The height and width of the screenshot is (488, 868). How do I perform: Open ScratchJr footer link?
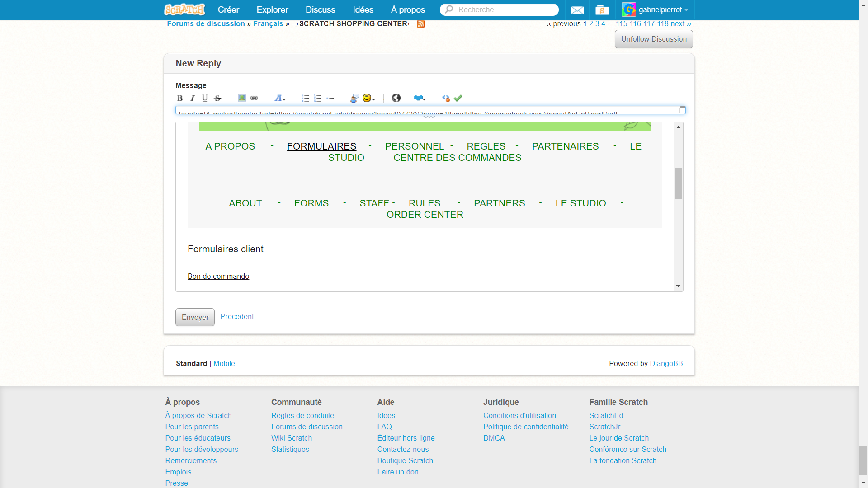[x=604, y=427]
